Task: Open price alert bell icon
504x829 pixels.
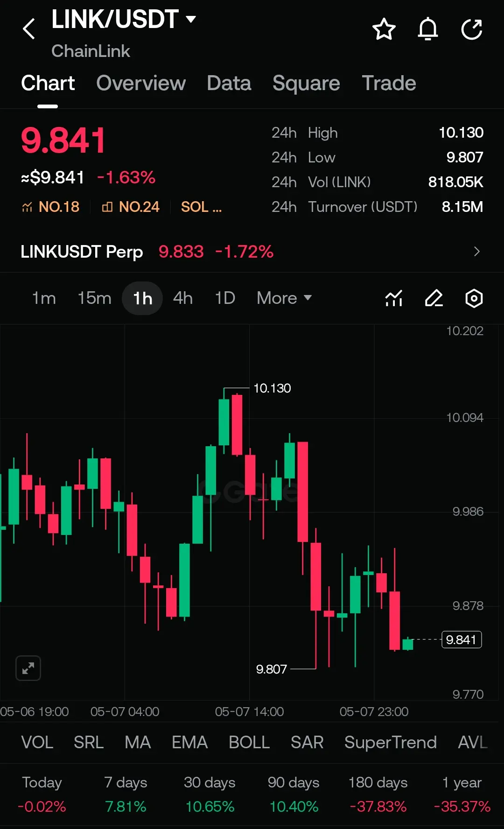Action: (427, 29)
